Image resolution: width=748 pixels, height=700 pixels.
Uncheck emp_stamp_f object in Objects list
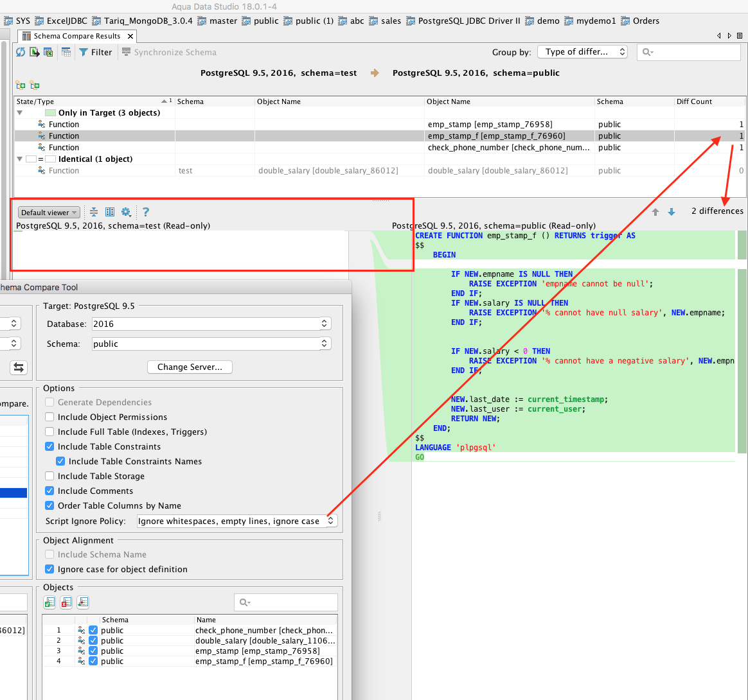point(93,661)
